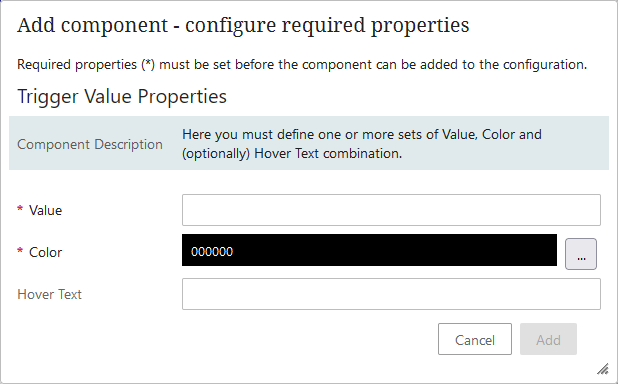The width and height of the screenshot is (618, 384).
Task: Click the red asterisk beside Color
Action: pos(20,251)
